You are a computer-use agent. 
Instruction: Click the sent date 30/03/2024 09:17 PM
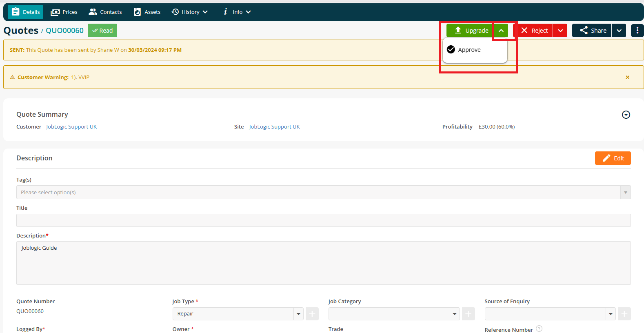(x=155, y=50)
